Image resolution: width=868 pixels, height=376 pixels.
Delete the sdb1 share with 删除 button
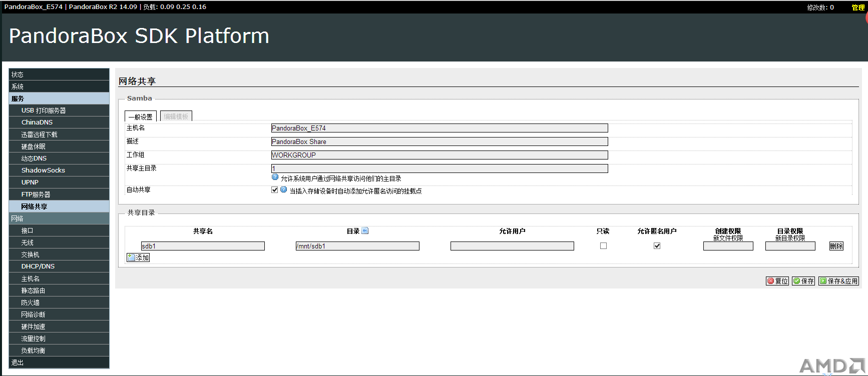click(x=836, y=246)
